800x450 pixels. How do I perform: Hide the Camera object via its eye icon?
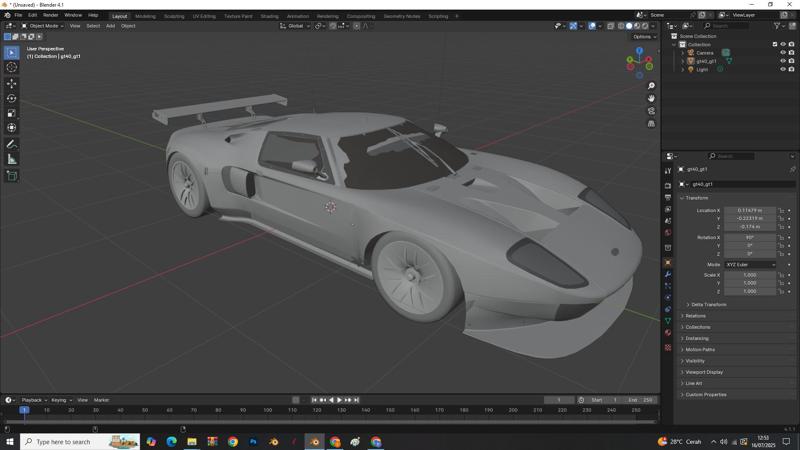tap(783, 53)
